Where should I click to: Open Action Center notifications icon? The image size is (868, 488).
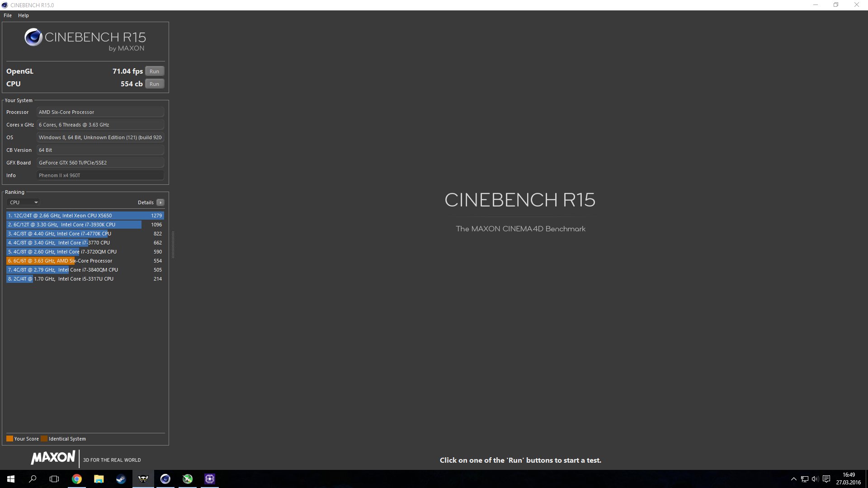(x=826, y=479)
